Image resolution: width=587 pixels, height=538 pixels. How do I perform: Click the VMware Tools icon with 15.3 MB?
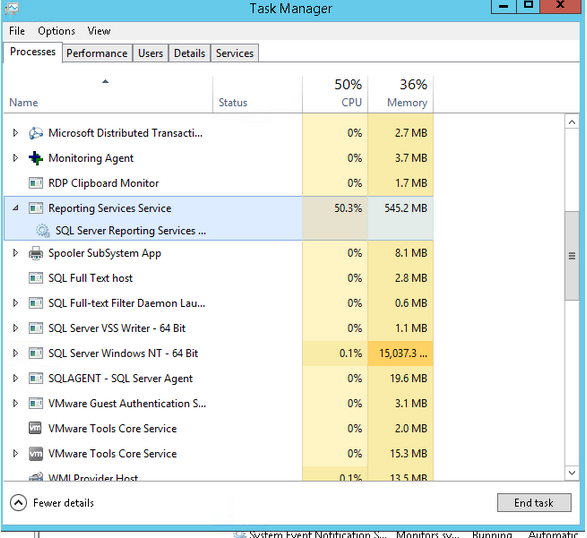[36, 454]
